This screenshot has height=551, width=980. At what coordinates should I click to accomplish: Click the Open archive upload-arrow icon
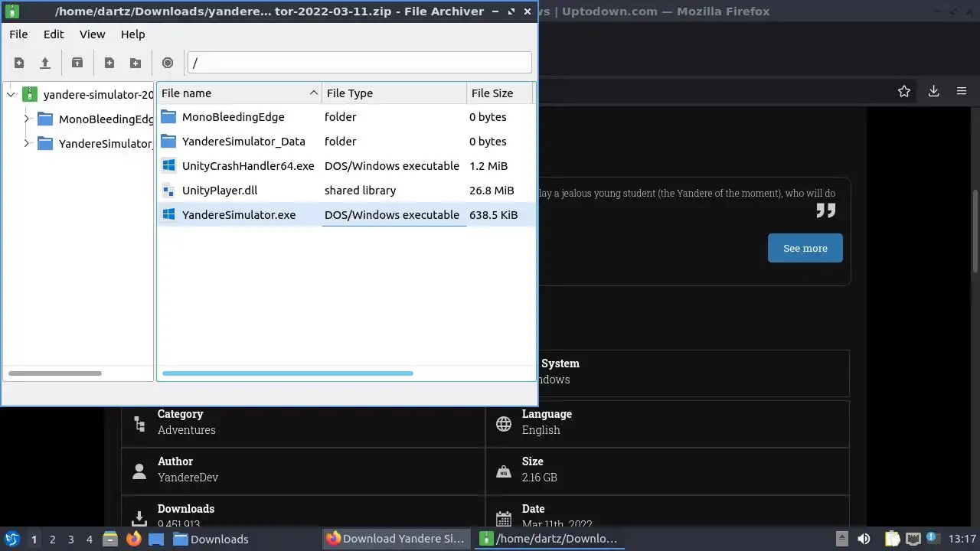click(x=45, y=63)
